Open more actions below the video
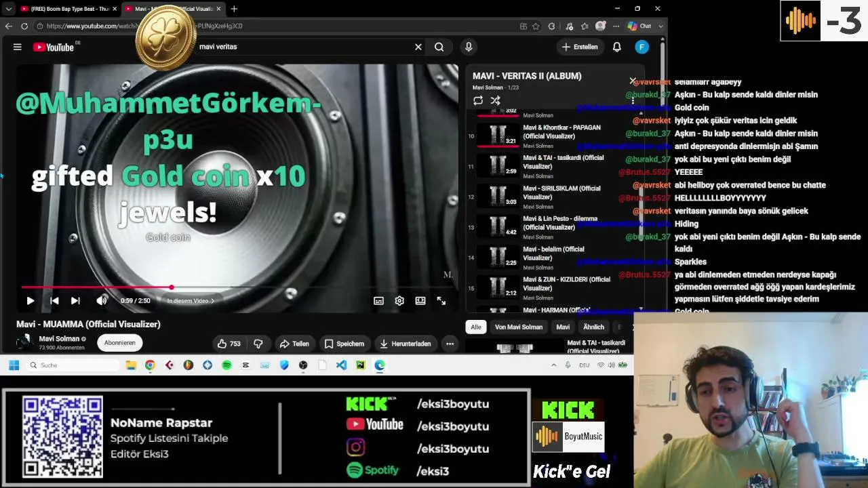Image resolution: width=868 pixels, height=488 pixels. point(450,344)
